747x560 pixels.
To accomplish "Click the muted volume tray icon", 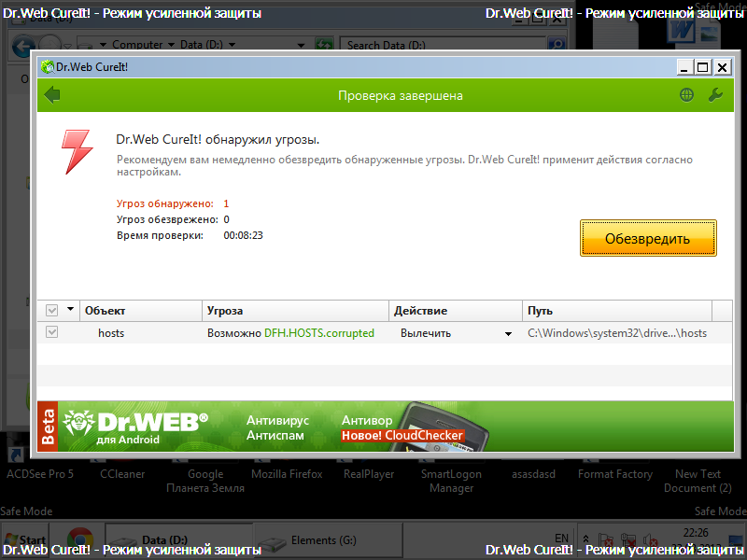I will tap(648, 540).
